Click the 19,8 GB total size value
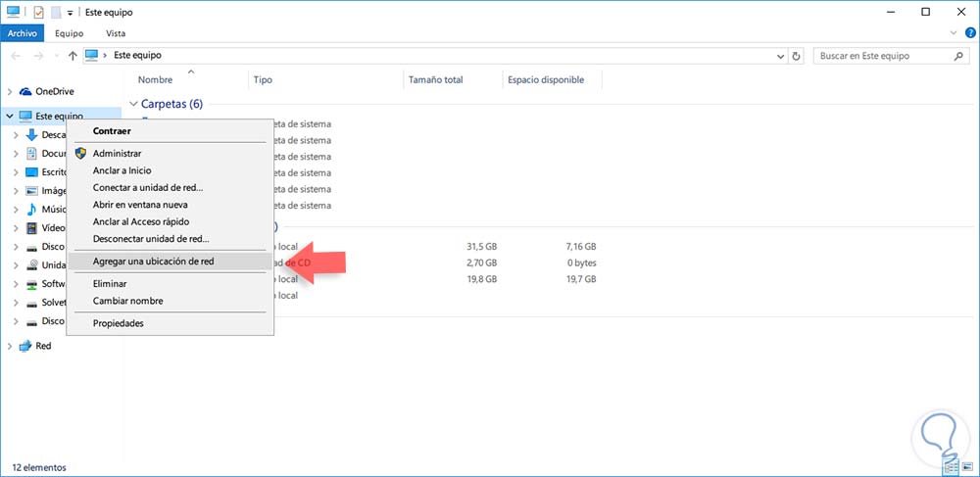 [481, 279]
